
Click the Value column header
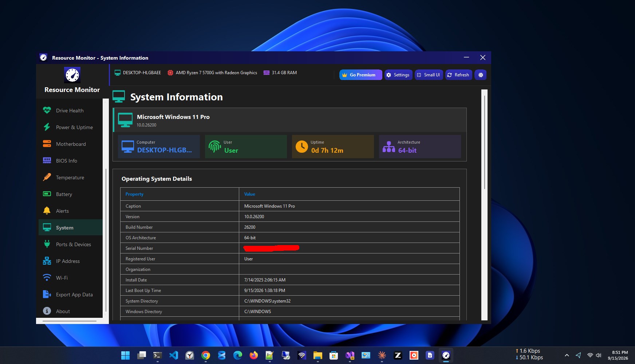click(x=349, y=194)
